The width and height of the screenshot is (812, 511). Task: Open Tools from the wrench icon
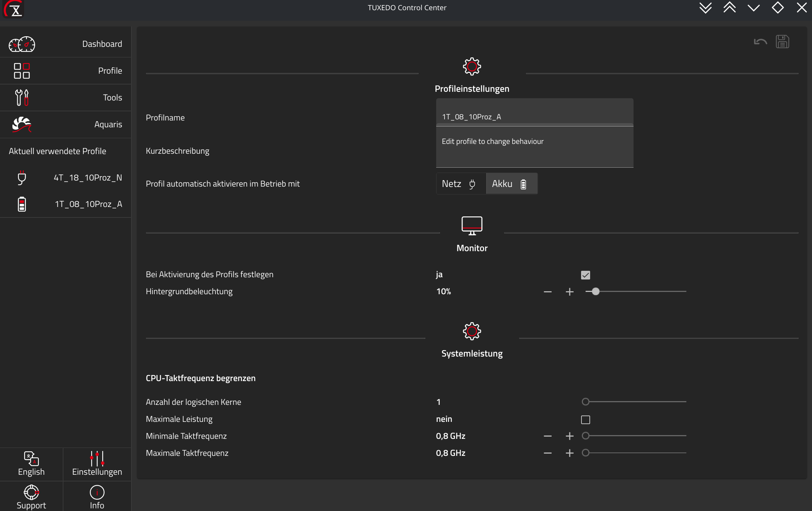tap(22, 97)
